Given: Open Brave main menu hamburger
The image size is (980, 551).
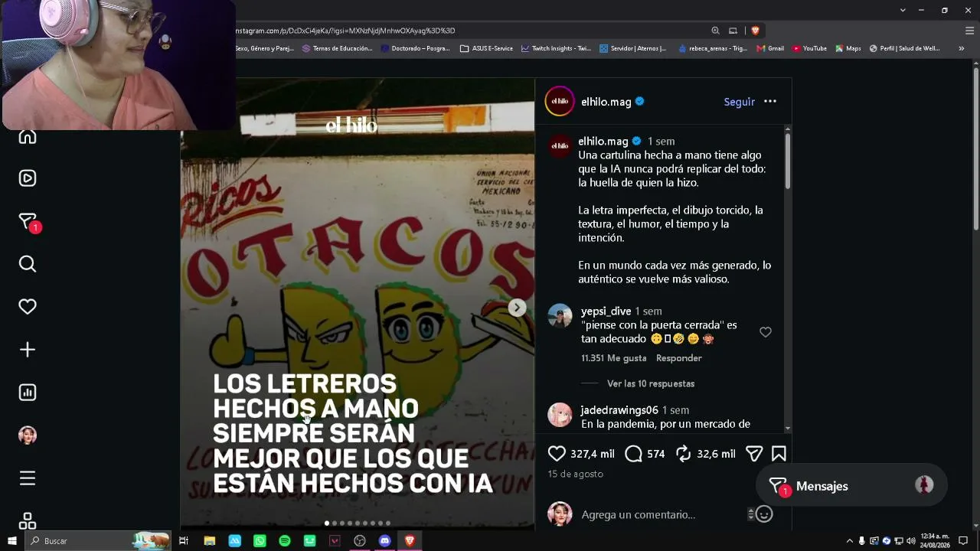Looking at the screenshot, I should tap(969, 31).
